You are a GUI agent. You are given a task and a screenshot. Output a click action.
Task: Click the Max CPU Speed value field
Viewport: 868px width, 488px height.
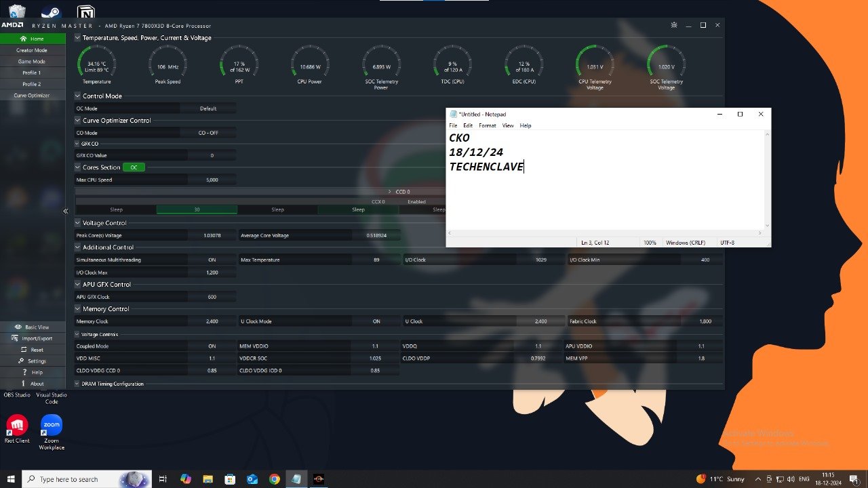(212, 180)
